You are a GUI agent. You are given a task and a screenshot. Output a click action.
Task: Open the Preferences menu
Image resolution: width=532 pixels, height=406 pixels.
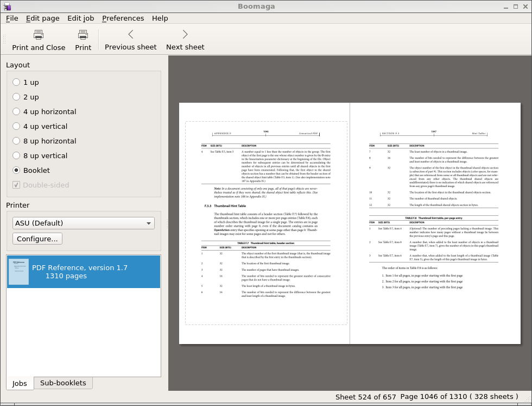pyautogui.click(x=123, y=18)
